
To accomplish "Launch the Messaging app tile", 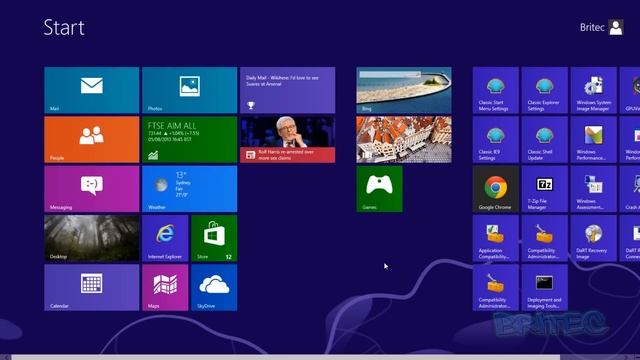I will click(91, 189).
